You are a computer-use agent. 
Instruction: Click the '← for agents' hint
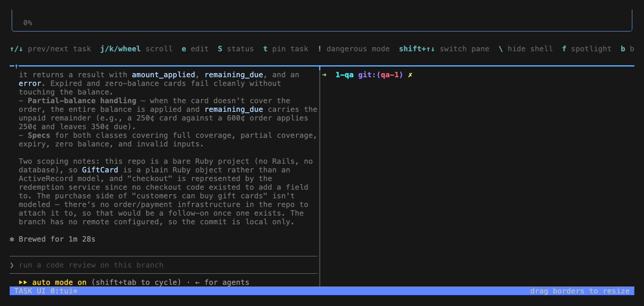[222, 282]
